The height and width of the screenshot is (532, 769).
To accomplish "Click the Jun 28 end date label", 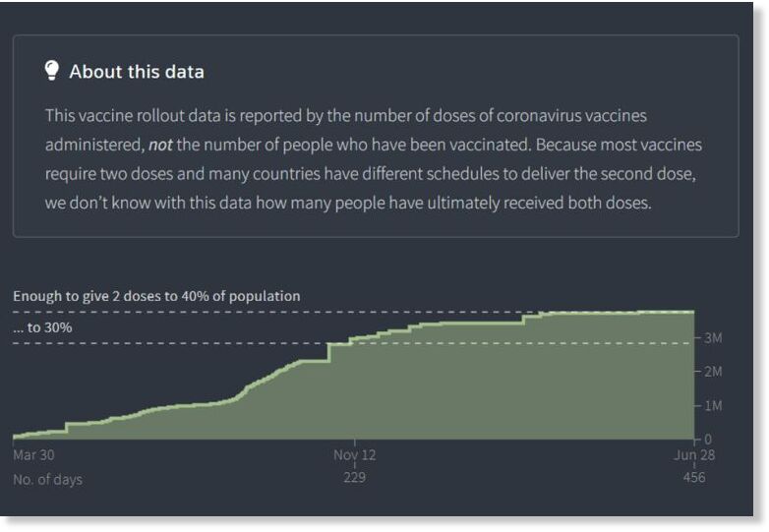I will pyautogui.click(x=694, y=455).
